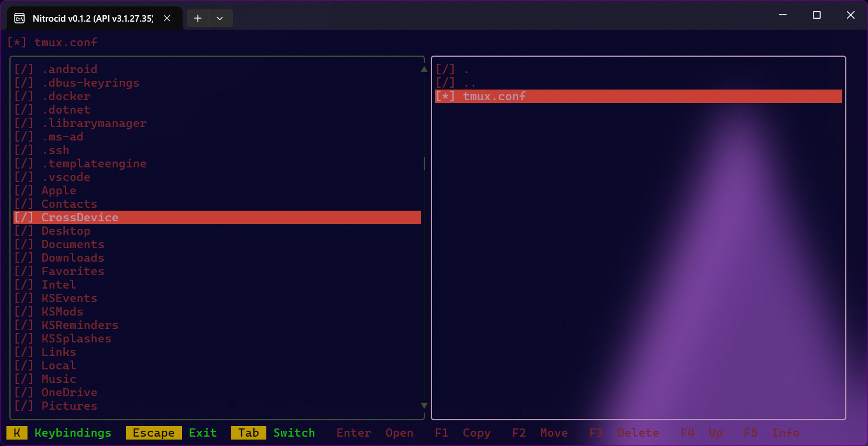Select the OneDrive folder entry
The height and width of the screenshot is (446, 868).
coord(69,392)
